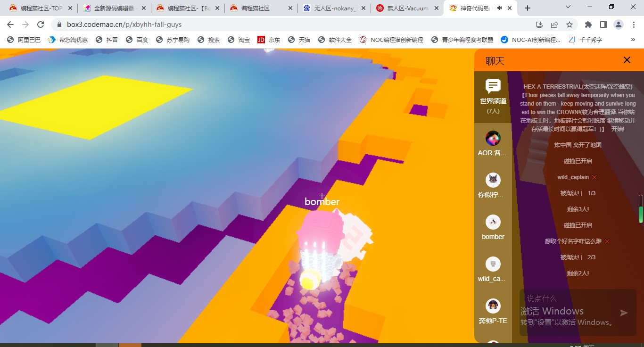The width and height of the screenshot is (644, 347).
Task: Share this page from the address bar
Action: [x=554, y=25]
